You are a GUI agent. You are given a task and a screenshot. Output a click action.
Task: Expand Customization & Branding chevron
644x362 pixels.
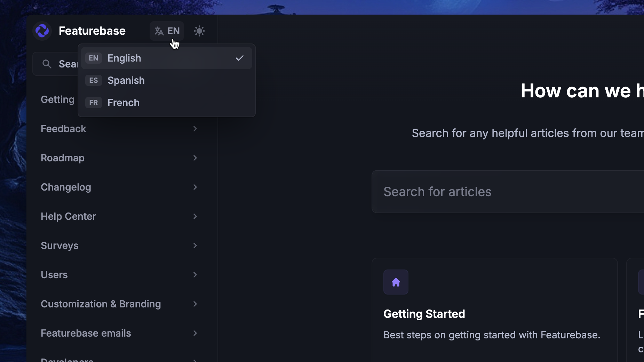click(195, 304)
